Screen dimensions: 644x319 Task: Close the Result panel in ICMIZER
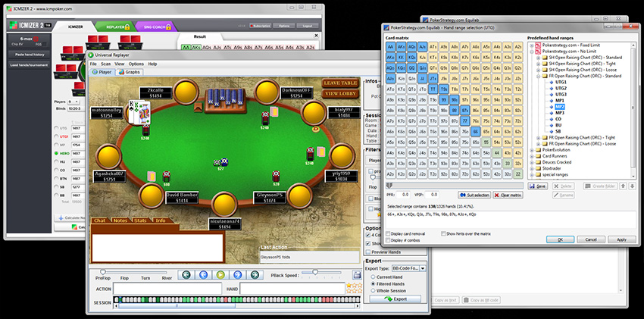(x=316, y=36)
